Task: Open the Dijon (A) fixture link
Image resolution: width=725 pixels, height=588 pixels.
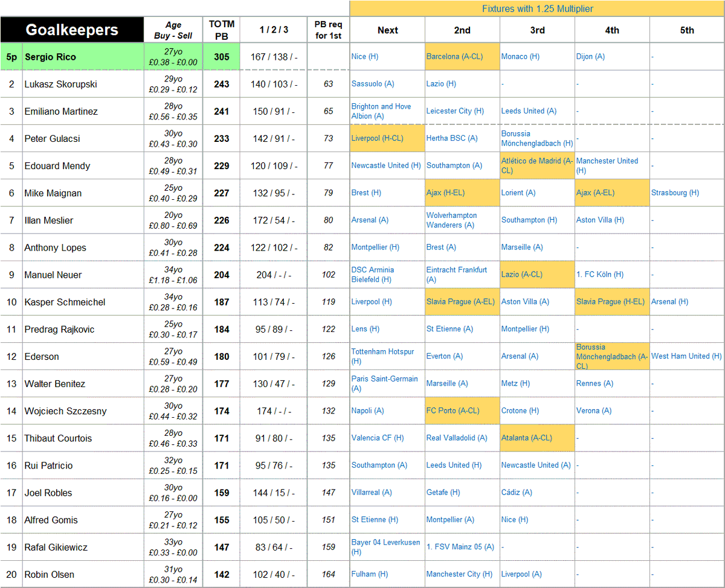Action: (590, 57)
